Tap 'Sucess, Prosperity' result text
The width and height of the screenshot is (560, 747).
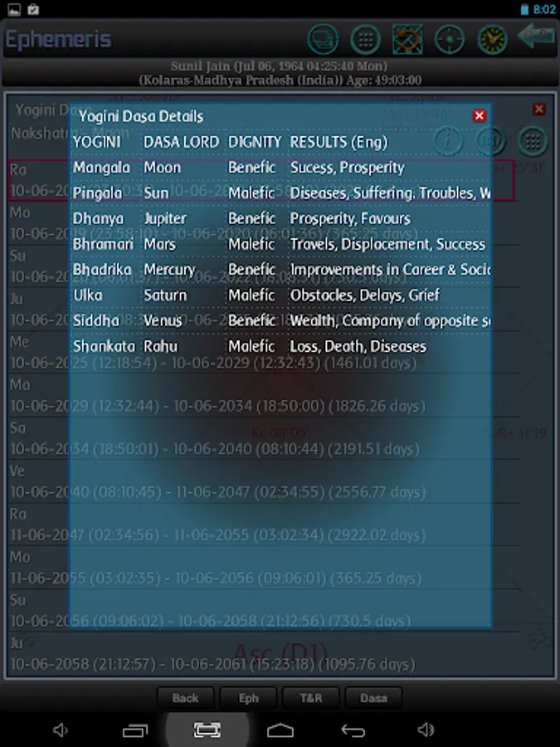click(x=347, y=168)
